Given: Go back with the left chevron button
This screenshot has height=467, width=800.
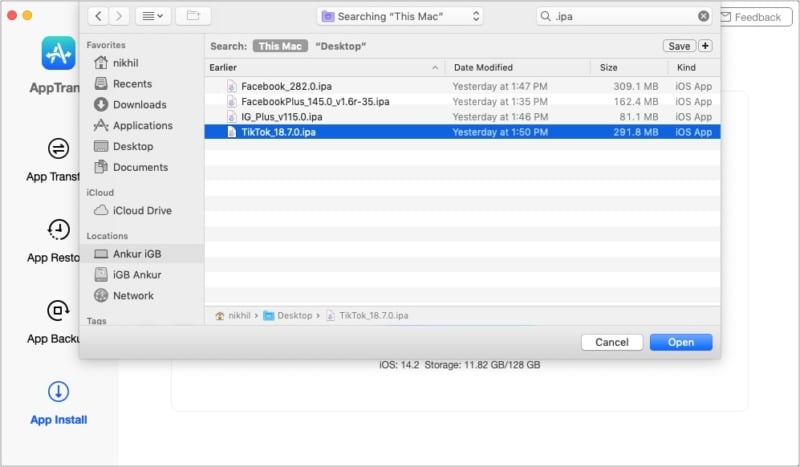Looking at the screenshot, I should click(98, 16).
